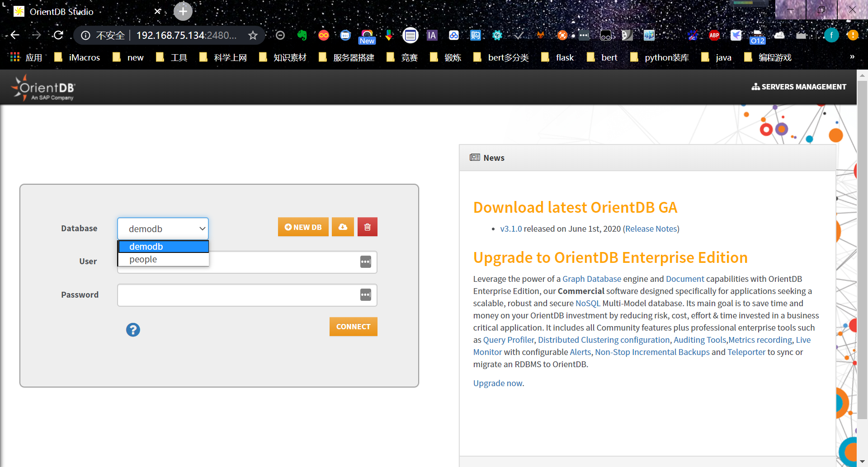The width and height of the screenshot is (868, 467).
Task: Open the java bookmark folder
Action: pyautogui.click(x=717, y=57)
